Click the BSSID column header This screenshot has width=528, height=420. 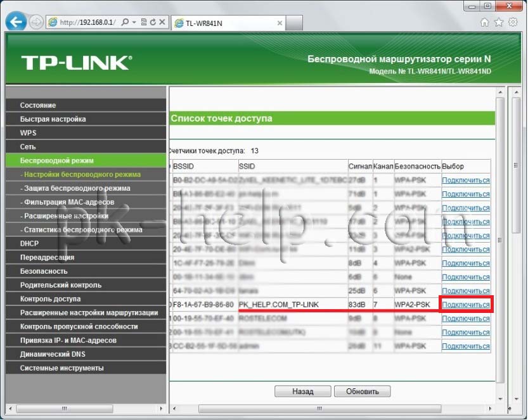pos(183,166)
